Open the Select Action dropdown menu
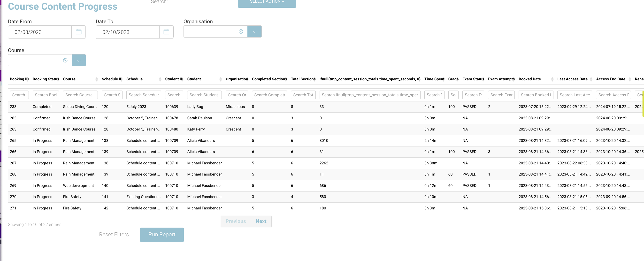644x261 pixels. pos(267,2)
